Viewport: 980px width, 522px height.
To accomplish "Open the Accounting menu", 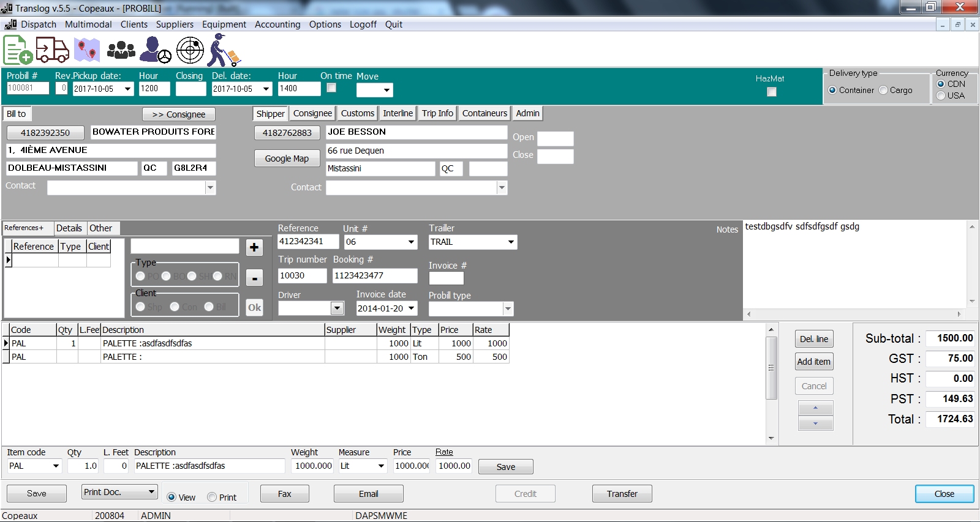I will pos(277,24).
